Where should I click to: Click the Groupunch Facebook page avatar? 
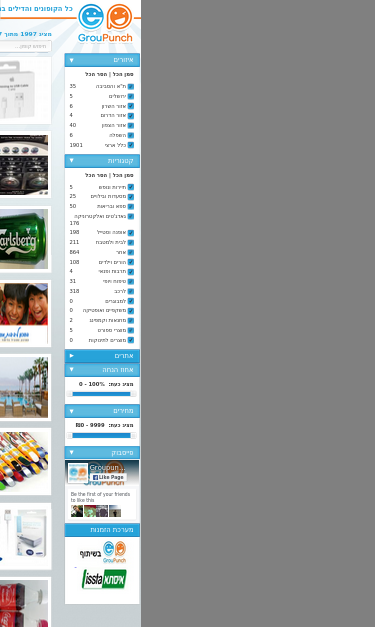click(x=78, y=473)
